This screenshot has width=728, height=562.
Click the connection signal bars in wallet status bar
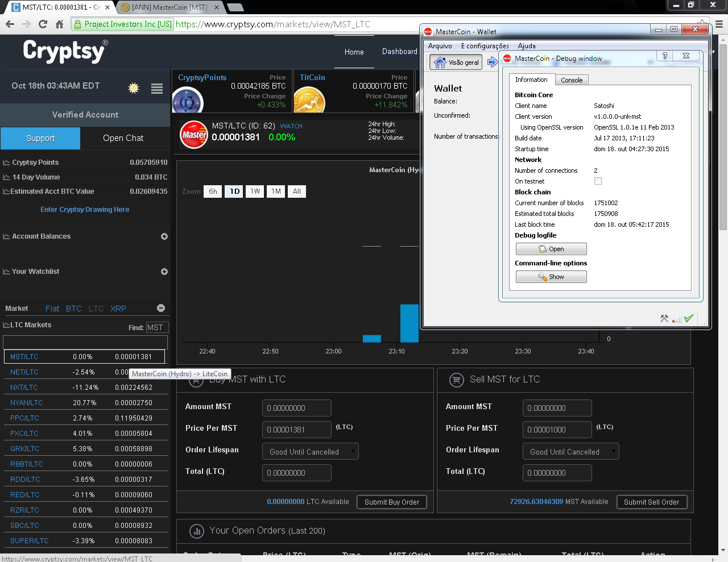pos(676,319)
